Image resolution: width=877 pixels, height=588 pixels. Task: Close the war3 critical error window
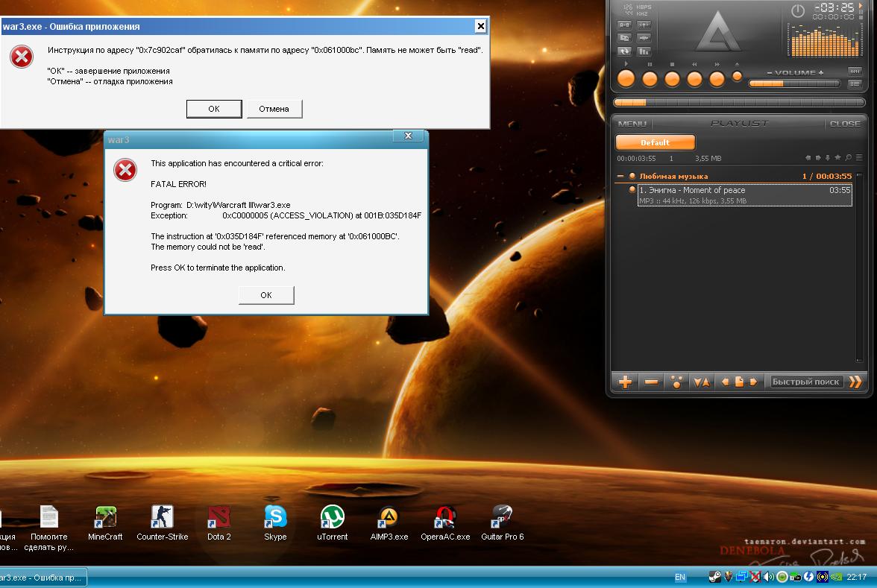pos(409,136)
